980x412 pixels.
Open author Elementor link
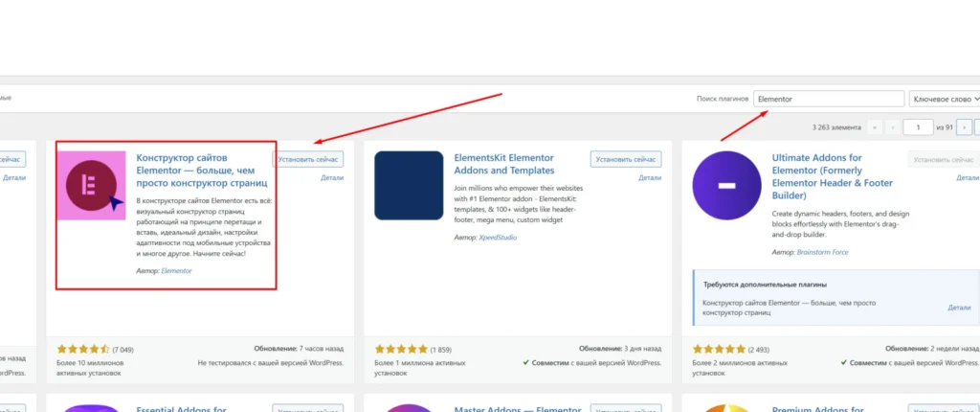176,271
